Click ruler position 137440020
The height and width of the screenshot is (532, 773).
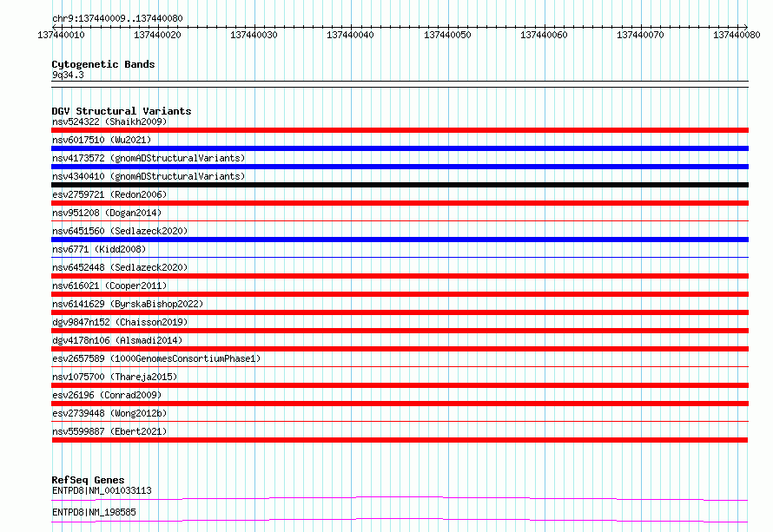coord(157,35)
